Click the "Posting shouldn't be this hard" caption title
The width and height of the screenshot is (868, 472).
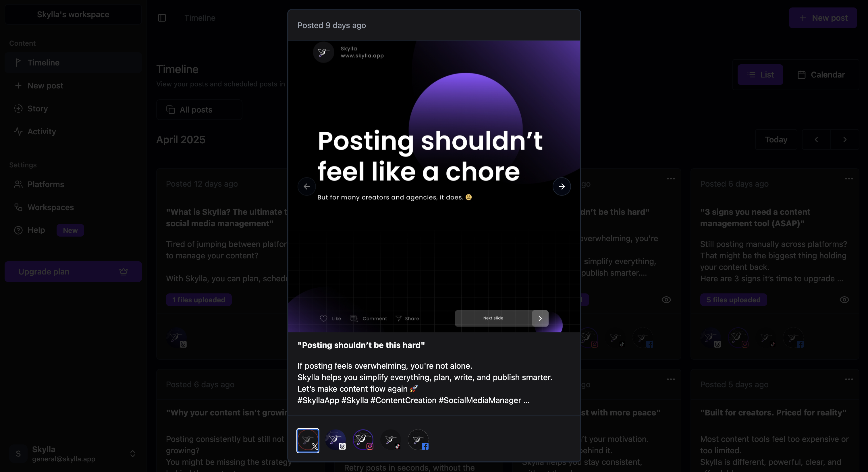tap(361, 345)
